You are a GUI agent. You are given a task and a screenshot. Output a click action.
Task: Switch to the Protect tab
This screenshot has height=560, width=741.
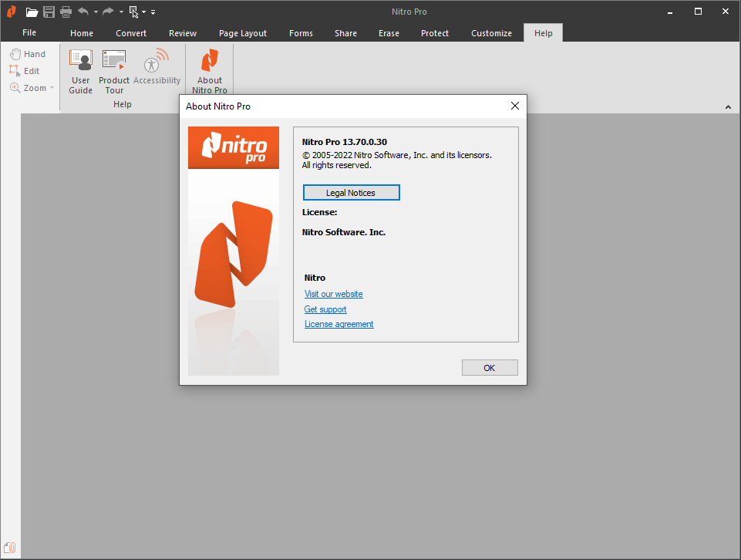point(435,33)
